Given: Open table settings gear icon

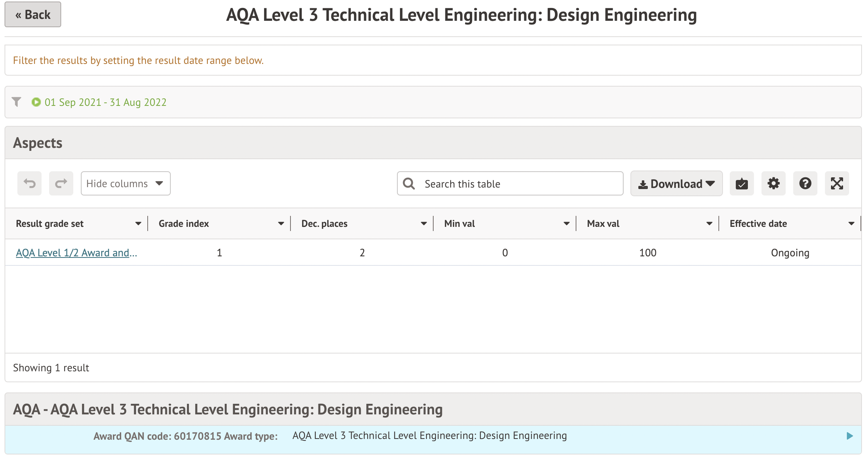Looking at the screenshot, I should point(773,184).
